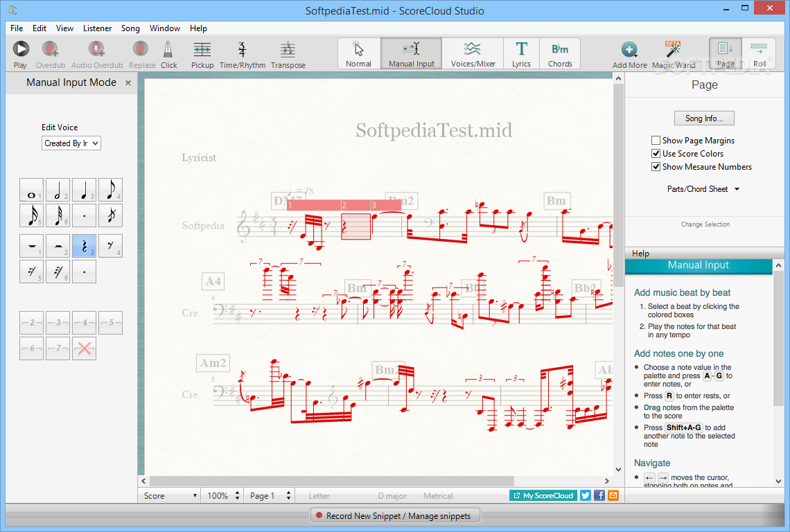Expand the Parts/Chord Sheet dropdown
790x532 pixels.
703,189
